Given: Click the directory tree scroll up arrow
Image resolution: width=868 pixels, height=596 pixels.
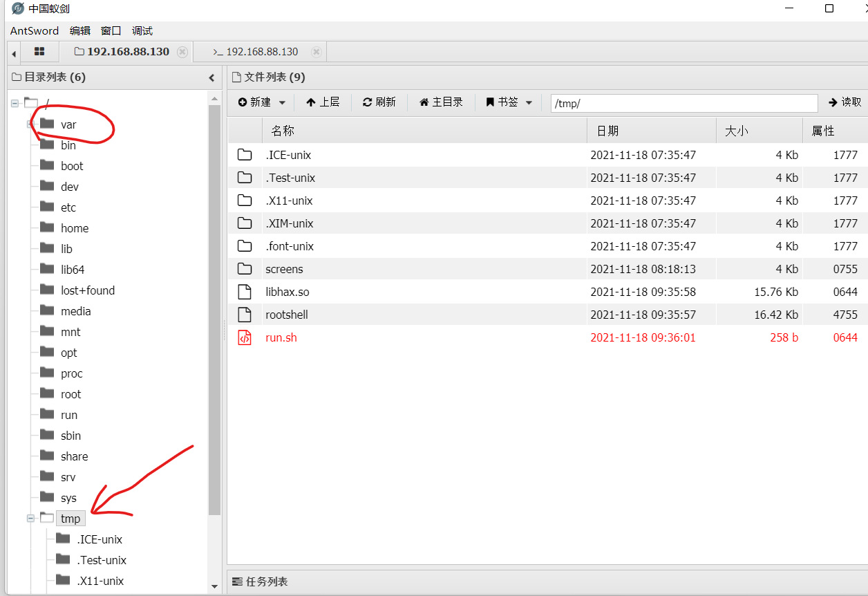Looking at the screenshot, I should (214, 98).
